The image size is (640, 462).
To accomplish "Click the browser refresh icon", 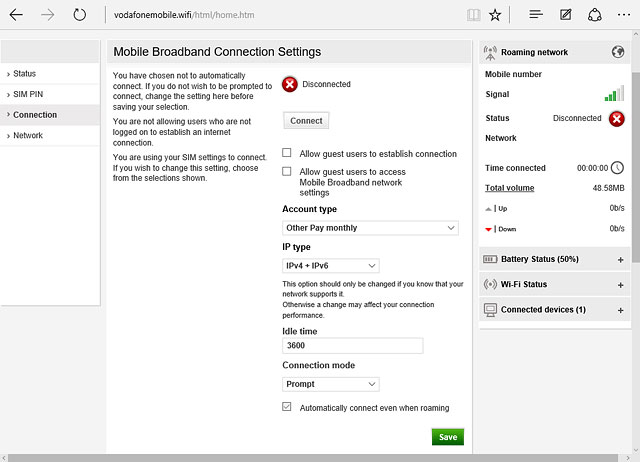I will 80,15.
